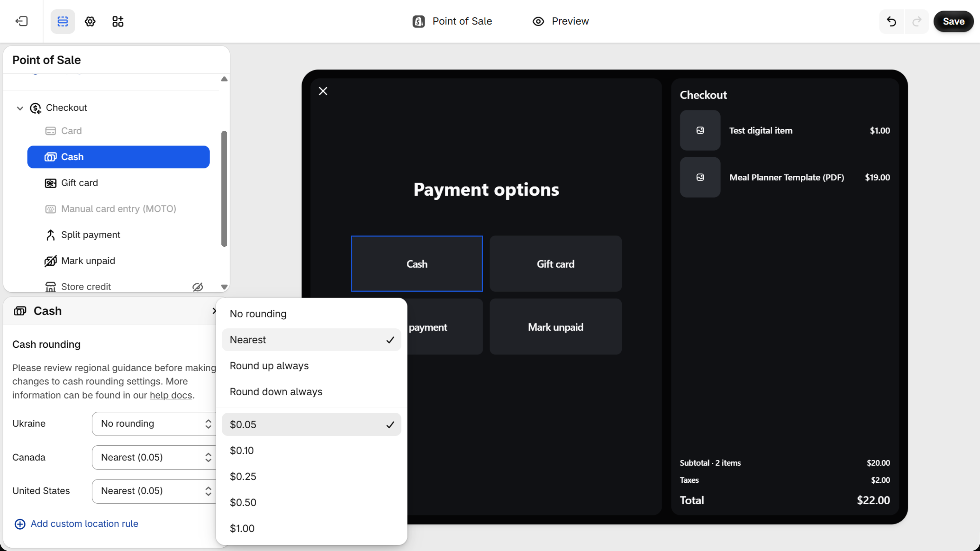Select the $0.10 increment

pos(311,450)
